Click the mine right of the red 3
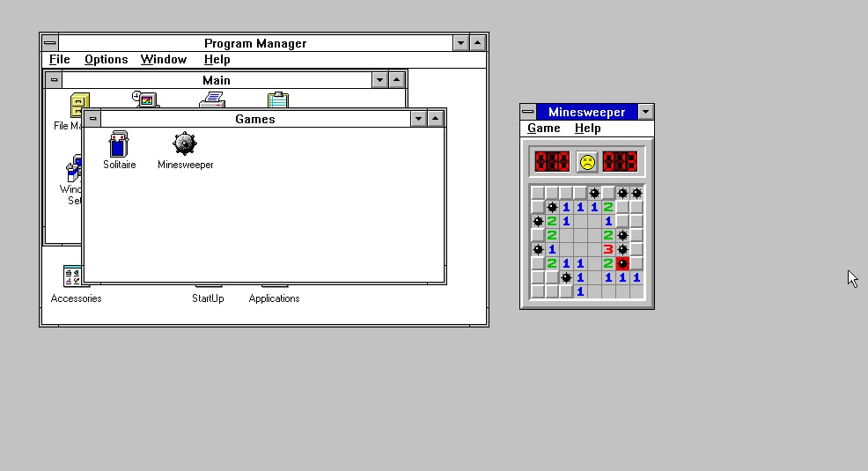 click(x=622, y=250)
